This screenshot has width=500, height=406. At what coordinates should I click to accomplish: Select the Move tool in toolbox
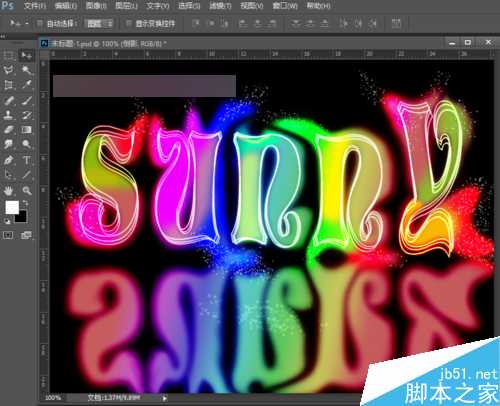pyautogui.click(x=26, y=55)
